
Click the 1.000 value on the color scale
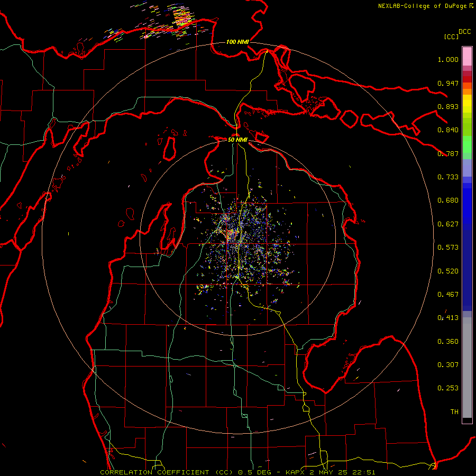(x=448, y=59)
